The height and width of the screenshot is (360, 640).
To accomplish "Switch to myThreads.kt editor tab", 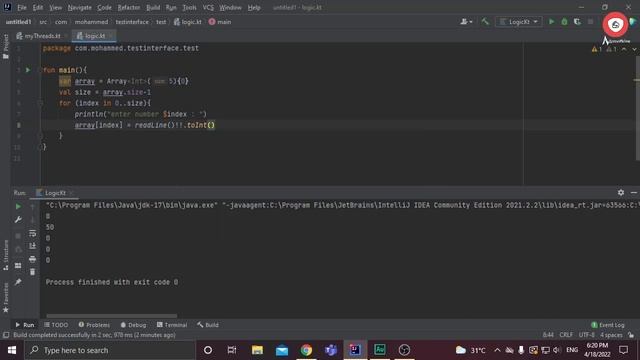I will point(42,36).
